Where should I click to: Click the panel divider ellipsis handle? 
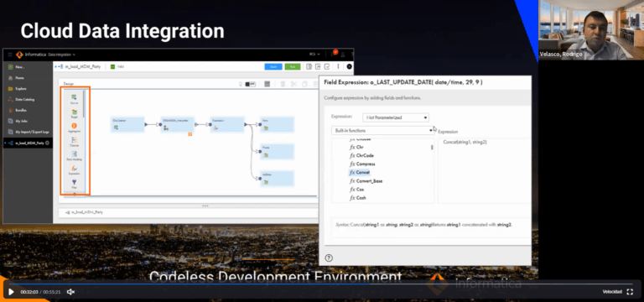click(205, 206)
